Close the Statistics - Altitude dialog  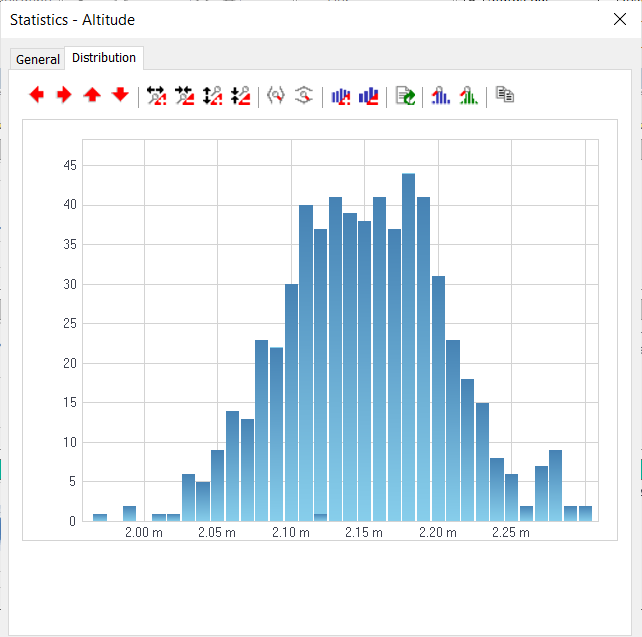[619, 19]
